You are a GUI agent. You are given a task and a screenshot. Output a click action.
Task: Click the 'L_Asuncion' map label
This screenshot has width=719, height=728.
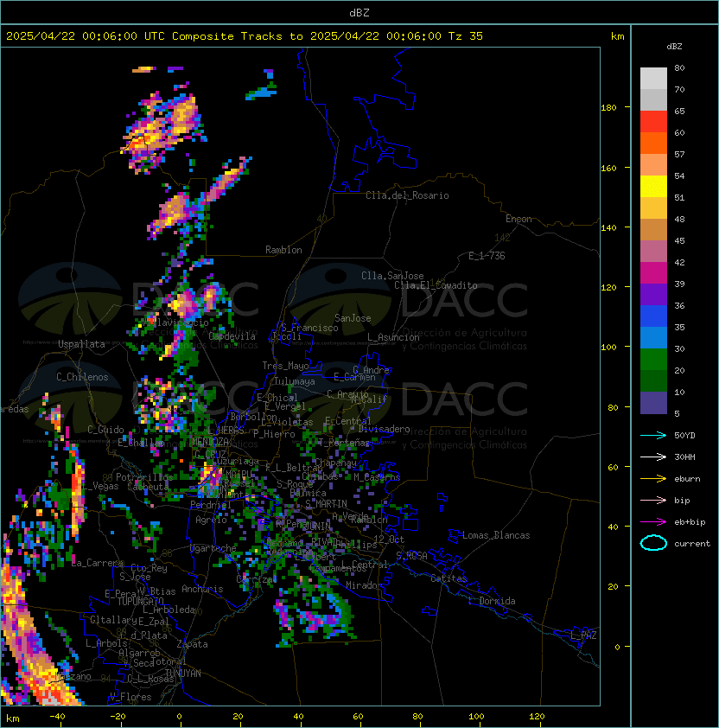click(x=393, y=337)
